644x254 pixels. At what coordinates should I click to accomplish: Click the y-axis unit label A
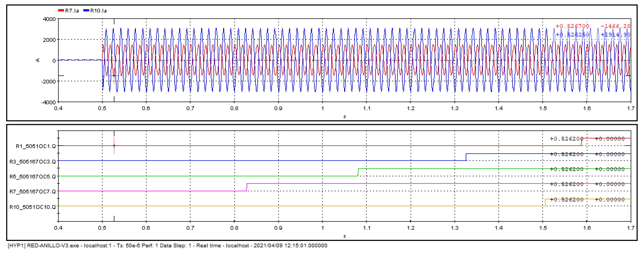[38, 60]
